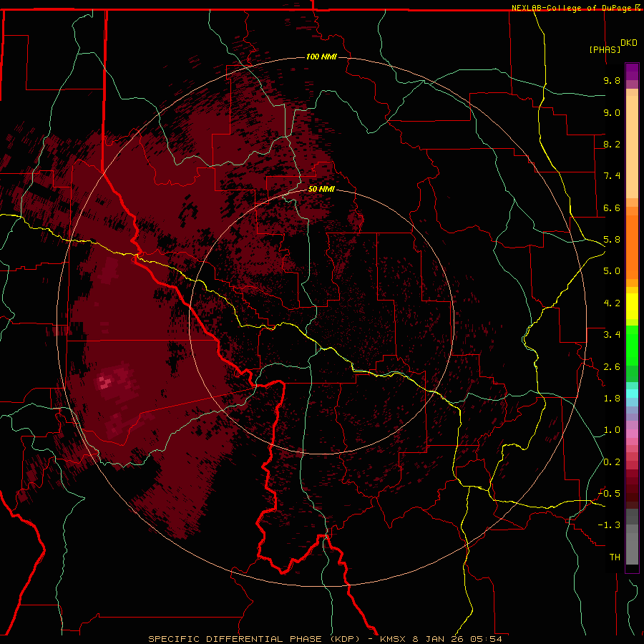Screen dimensions: 644x644
Task: Click the 6.6 scale value
Action: (612, 208)
